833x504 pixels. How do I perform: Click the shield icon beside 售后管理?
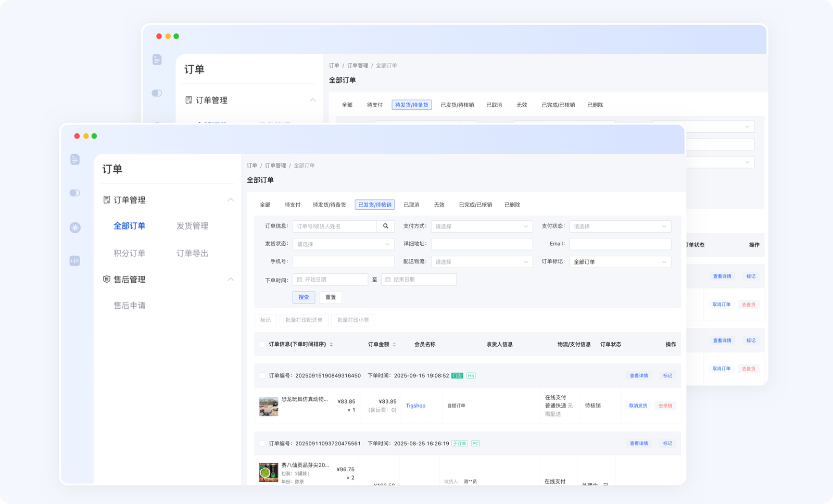(x=106, y=280)
